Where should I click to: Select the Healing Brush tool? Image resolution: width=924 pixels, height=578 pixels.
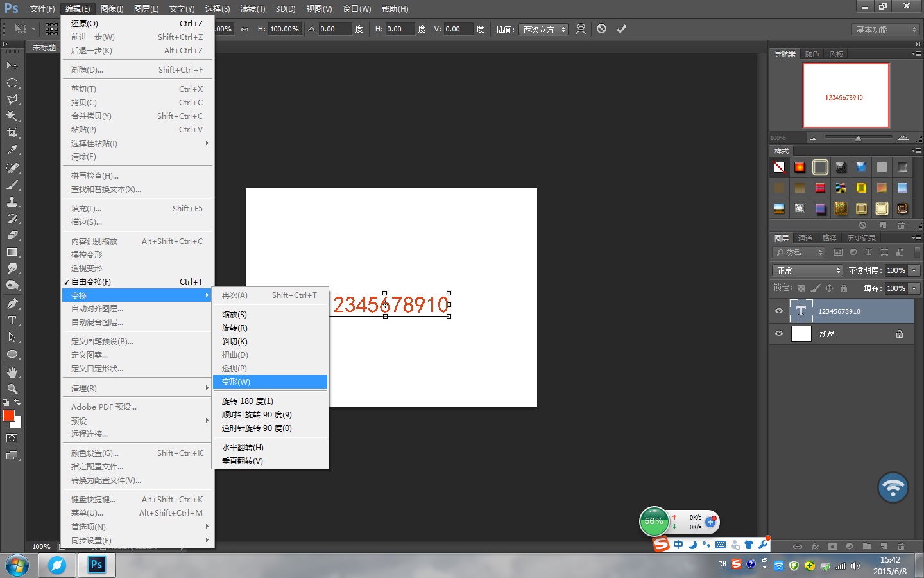point(12,168)
